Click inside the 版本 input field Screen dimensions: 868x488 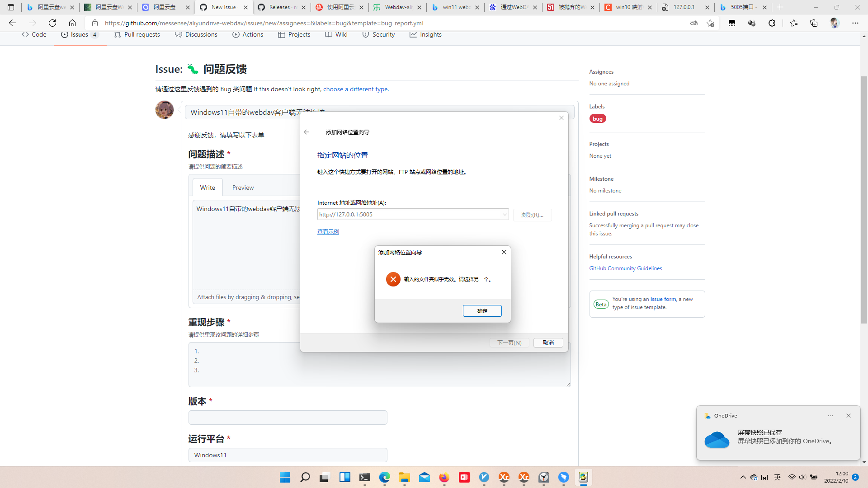tap(288, 417)
